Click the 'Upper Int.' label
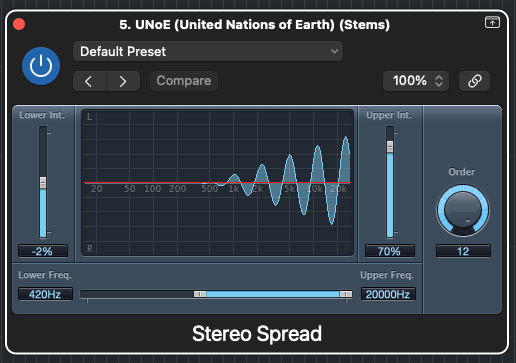516x363 pixels. (x=389, y=115)
